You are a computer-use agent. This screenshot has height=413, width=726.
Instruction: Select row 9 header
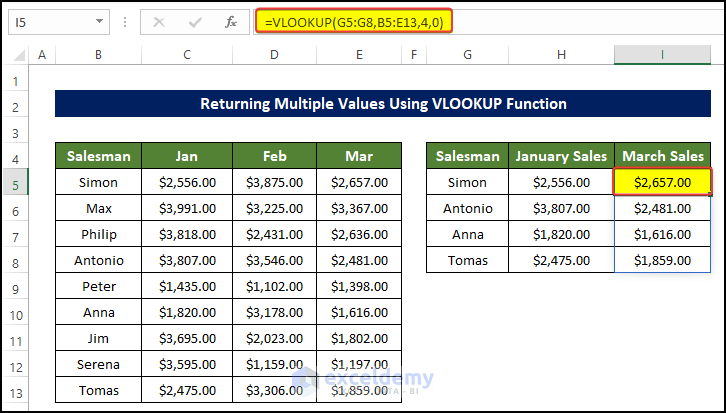[16, 286]
